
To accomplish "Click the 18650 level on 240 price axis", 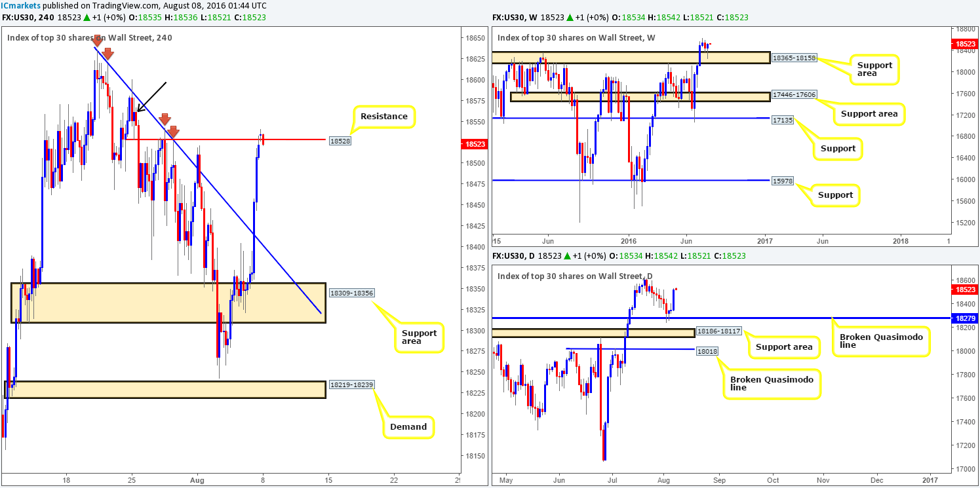I will 474,38.
